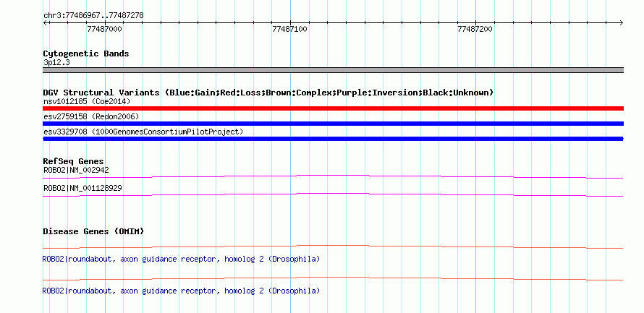Click the first orange OMIM ROBO2 gene line
The image size is (644, 313).
click(x=333, y=247)
